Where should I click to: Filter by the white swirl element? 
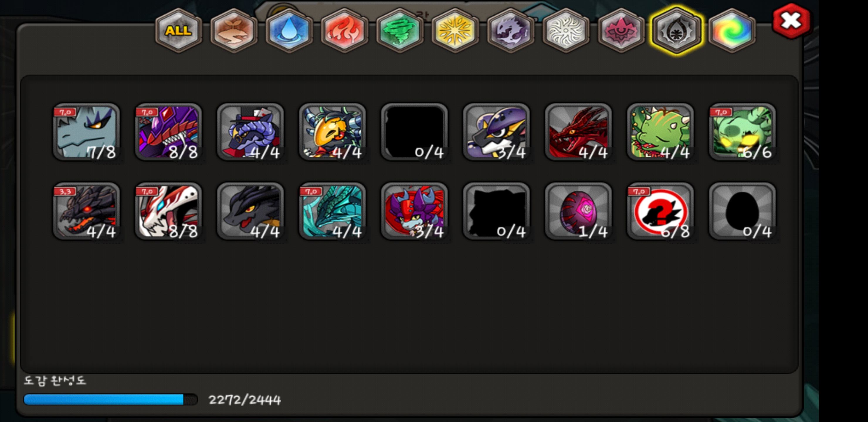tap(566, 31)
